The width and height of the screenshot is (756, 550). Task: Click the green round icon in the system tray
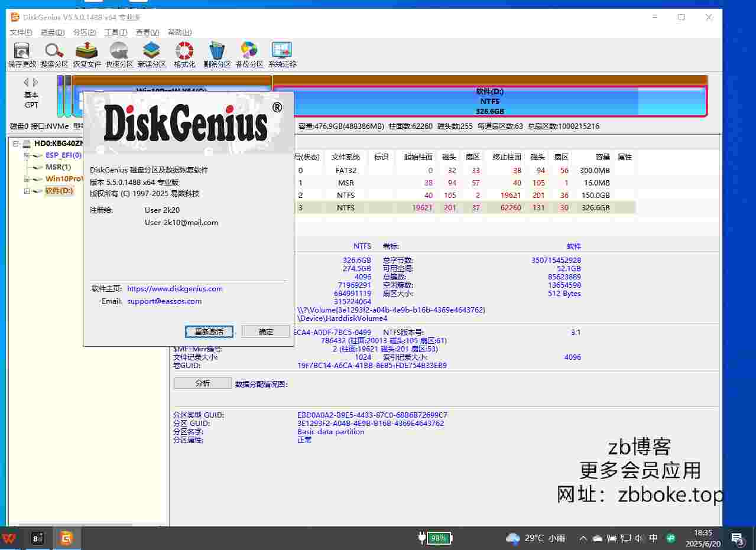[x=671, y=538]
